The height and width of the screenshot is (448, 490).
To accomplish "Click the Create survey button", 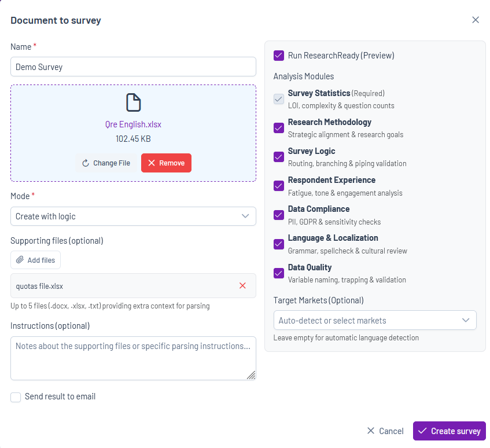I will click(x=450, y=431).
